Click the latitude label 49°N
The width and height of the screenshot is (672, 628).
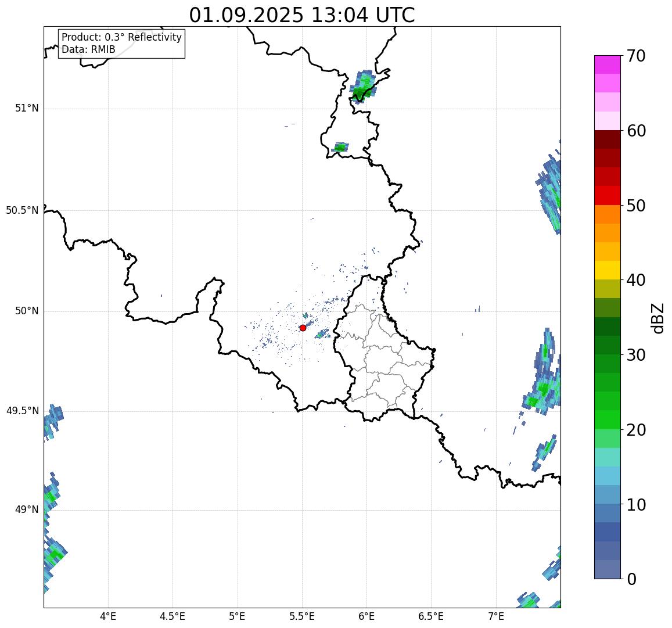pyautogui.click(x=27, y=509)
